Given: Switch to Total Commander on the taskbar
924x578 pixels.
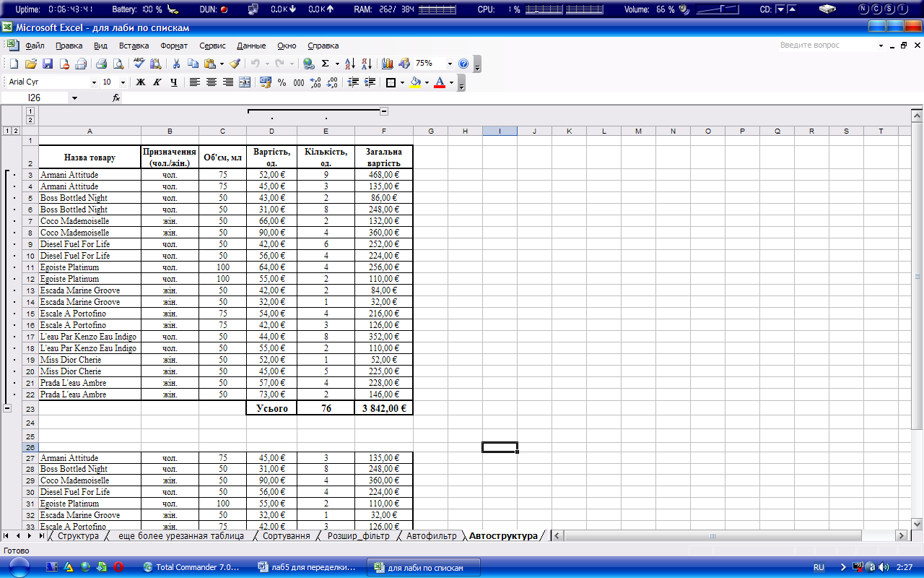Looking at the screenshot, I should pyautogui.click(x=195, y=567).
